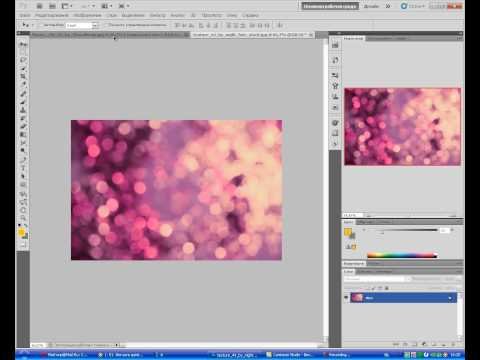Expand more workspaces with double-arrow button
Image resolution: width=480 pixels, height=360 pixels.
tap(388, 6)
